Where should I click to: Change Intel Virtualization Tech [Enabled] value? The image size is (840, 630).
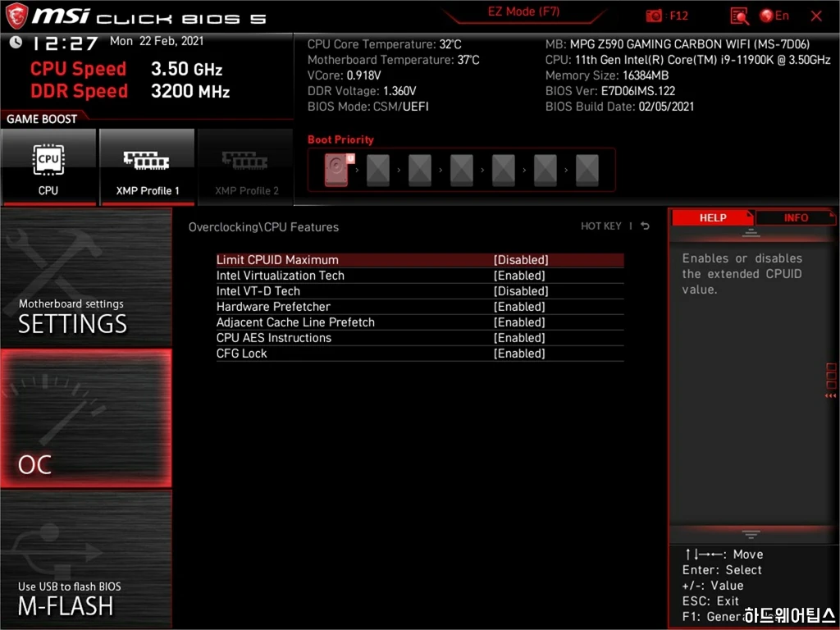click(x=519, y=276)
